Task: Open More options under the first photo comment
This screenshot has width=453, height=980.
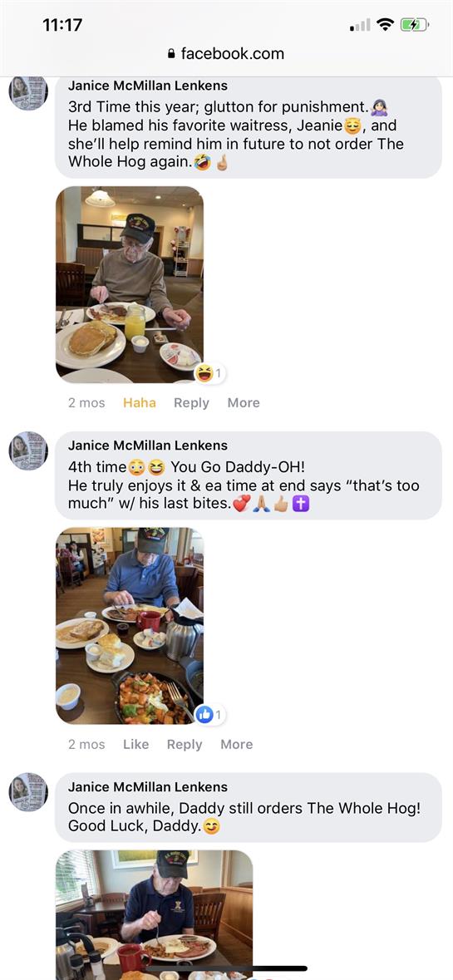Action: coord(244,403)
